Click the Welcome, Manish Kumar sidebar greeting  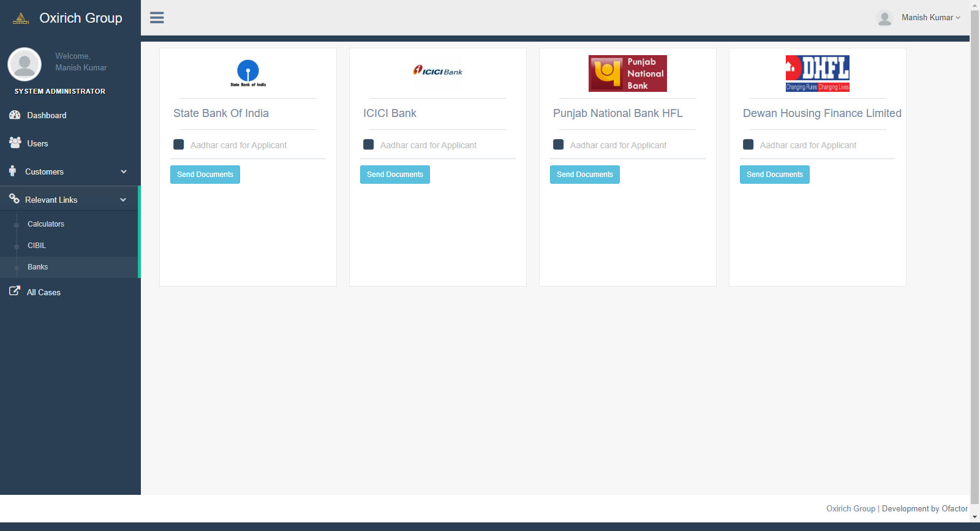click(81, 62)
